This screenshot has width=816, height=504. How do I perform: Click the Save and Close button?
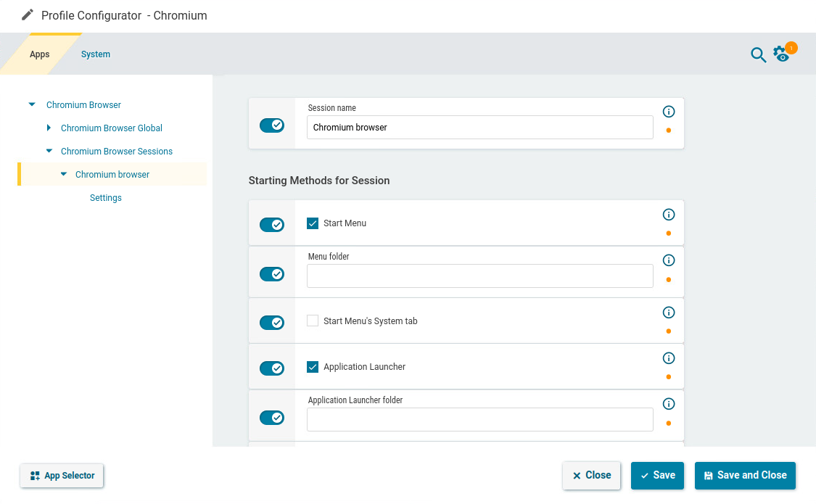(745, 476)
